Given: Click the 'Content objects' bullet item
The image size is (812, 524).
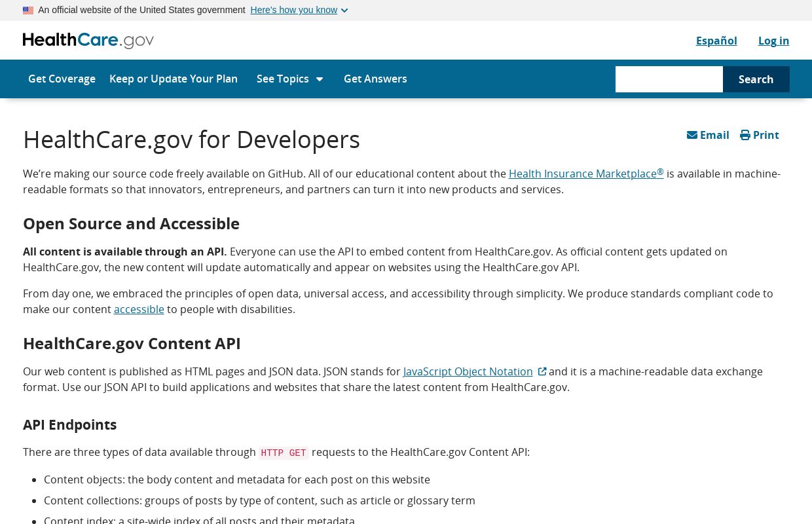Looking at the screenshot, I should (x=237, y=479).
